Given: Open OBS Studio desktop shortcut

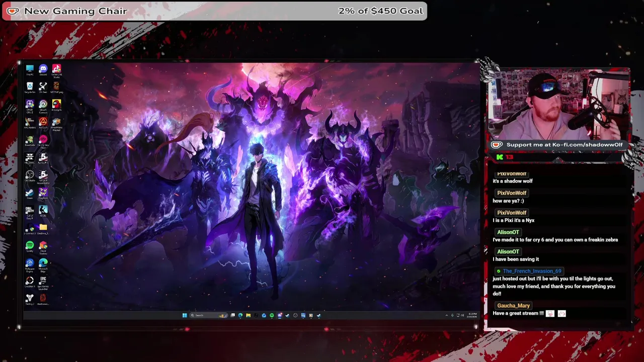Looking at the screenshot, I should 30,176.
